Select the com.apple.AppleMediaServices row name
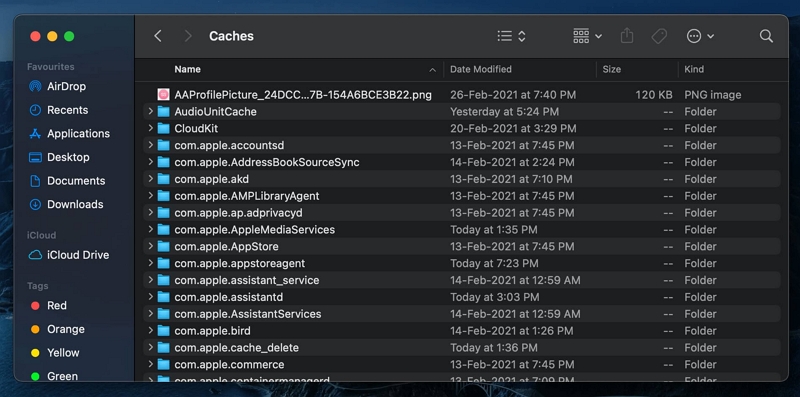 255,230
